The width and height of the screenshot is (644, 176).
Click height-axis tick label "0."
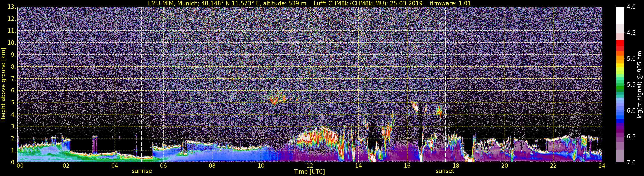click(x=13, y=162)
